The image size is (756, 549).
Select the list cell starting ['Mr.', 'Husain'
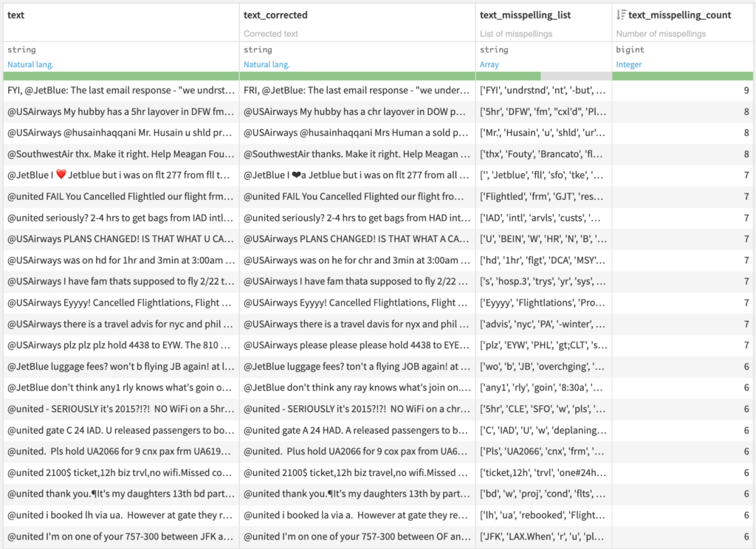(x=543, y=133)
